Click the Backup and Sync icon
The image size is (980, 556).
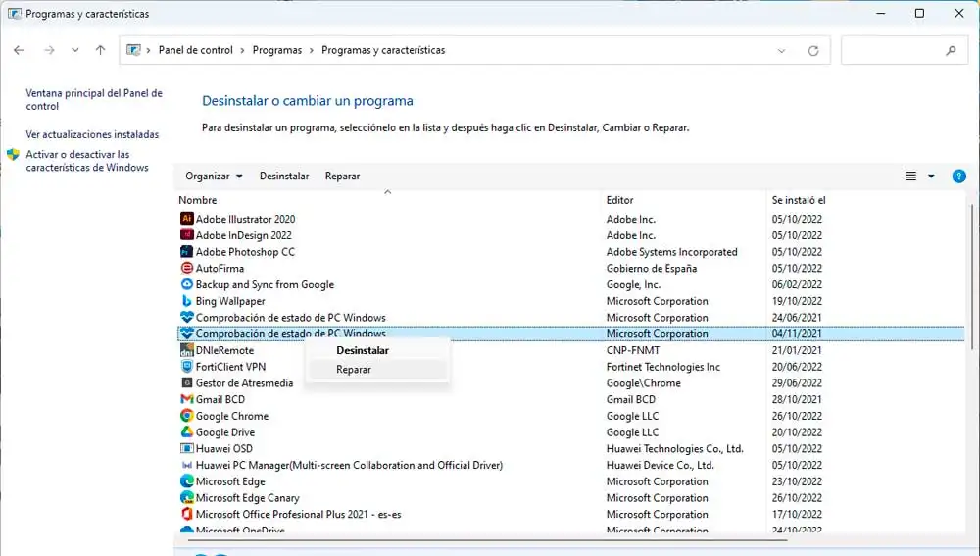(186, 284)
